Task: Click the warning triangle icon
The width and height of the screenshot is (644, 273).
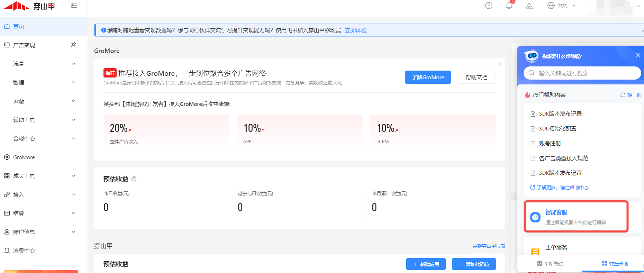Action: point(529,6)
